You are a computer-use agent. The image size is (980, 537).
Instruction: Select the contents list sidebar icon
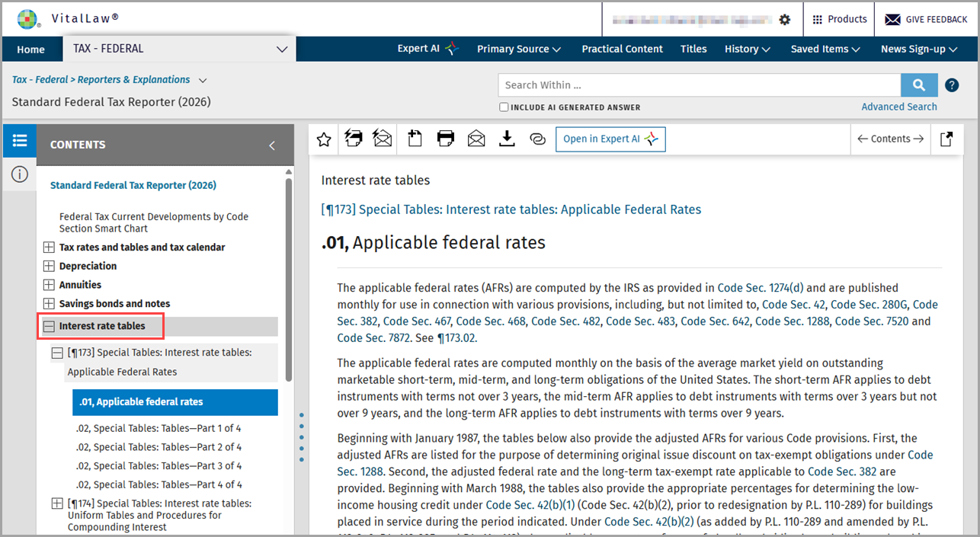tap(20, 141)
